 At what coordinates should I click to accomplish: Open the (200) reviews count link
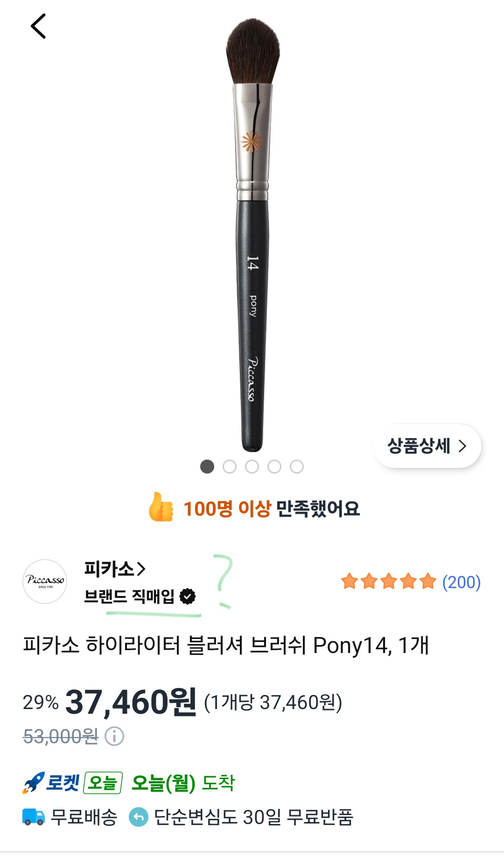pyautogui.click(x=461, y=582)
